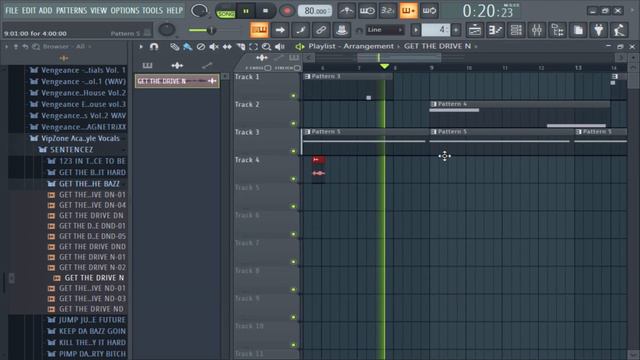Mute Track 5 using its green dot
640x360 pixels.
coord(293,207)
